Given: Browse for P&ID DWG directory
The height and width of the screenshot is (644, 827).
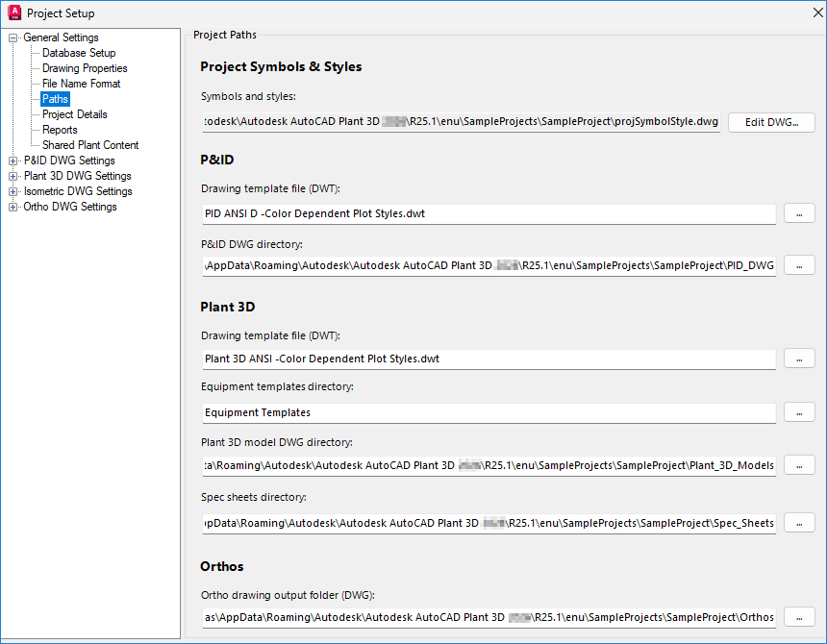Looking at the screenshot, I should click(x=799, y=265).
